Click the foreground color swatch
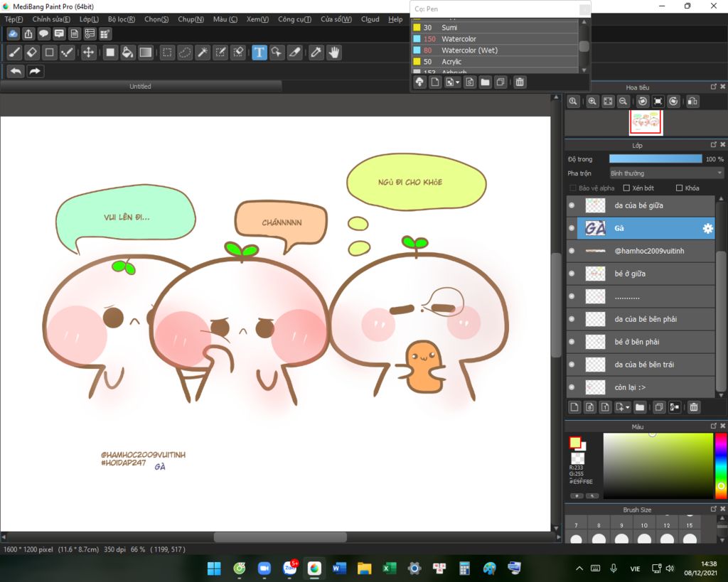 pos(574,442)
